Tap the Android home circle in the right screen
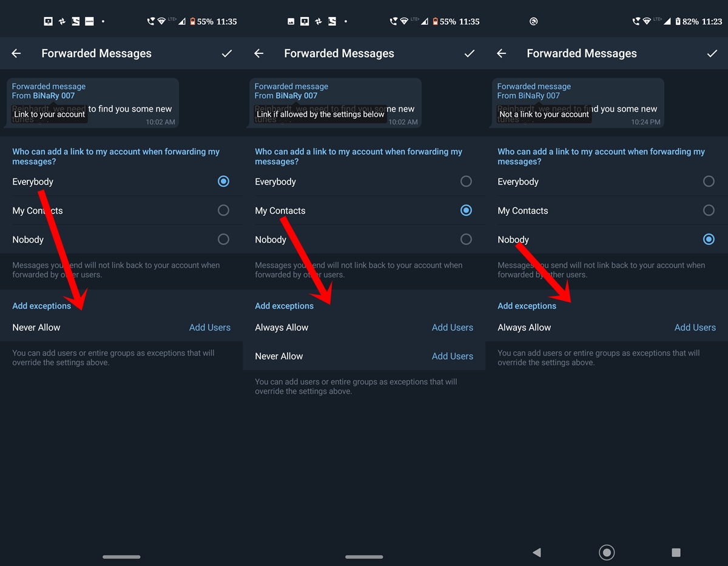728x566 pixels. coord(607,552)
